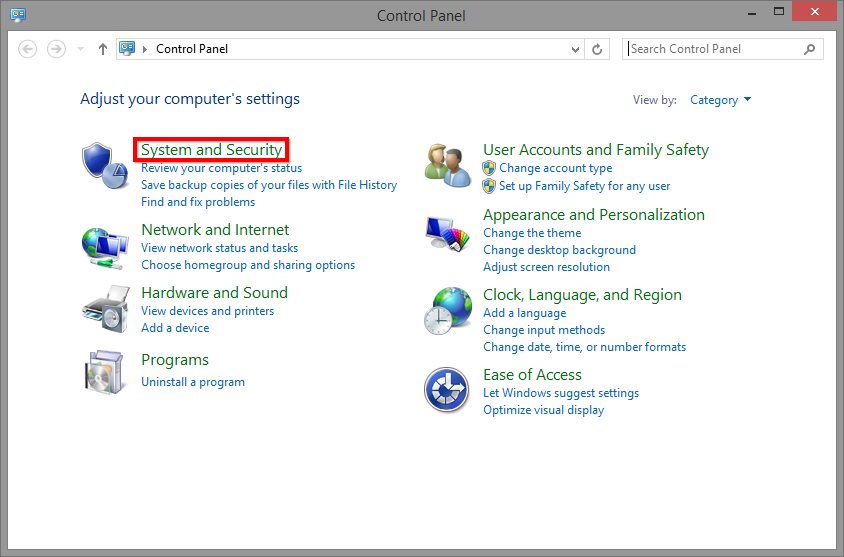Open Ease of Access category

click(532, 375)
